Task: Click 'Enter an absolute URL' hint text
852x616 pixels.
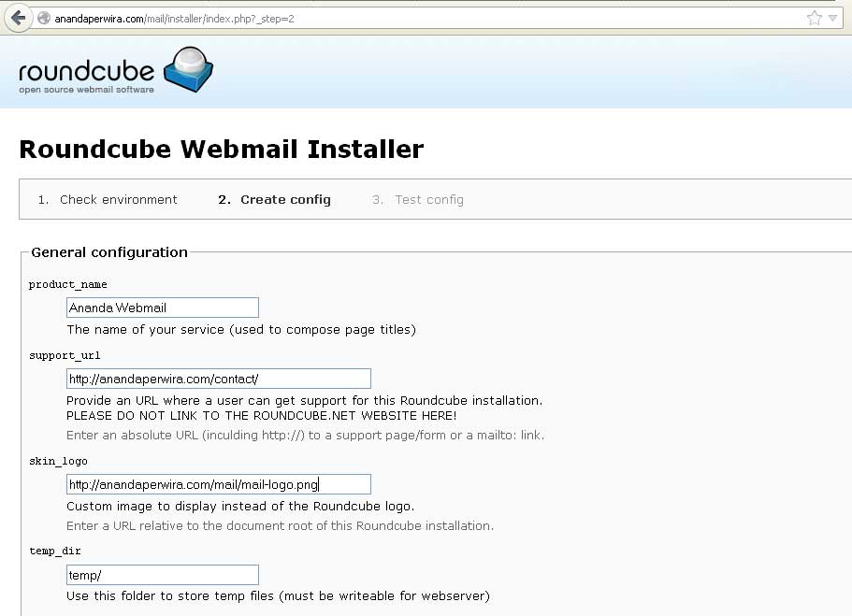Action: (x=306, y=435)
